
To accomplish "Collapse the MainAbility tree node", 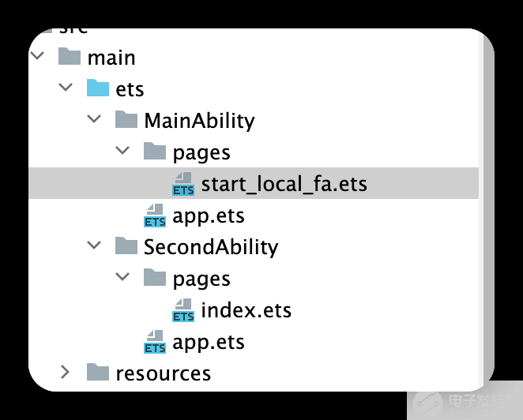I will pos(94,120).
